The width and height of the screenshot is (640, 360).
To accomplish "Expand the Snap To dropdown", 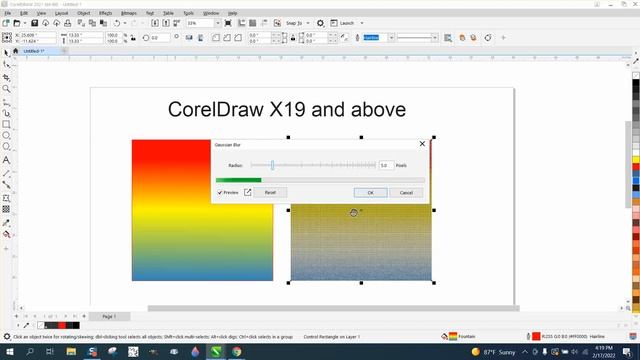I will click(308, 23).
